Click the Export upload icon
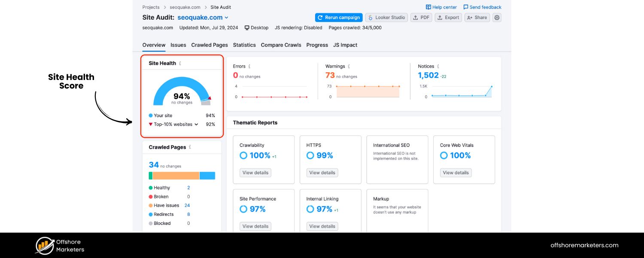Screen dimensions: 644x258 click(x=440, y=17)
